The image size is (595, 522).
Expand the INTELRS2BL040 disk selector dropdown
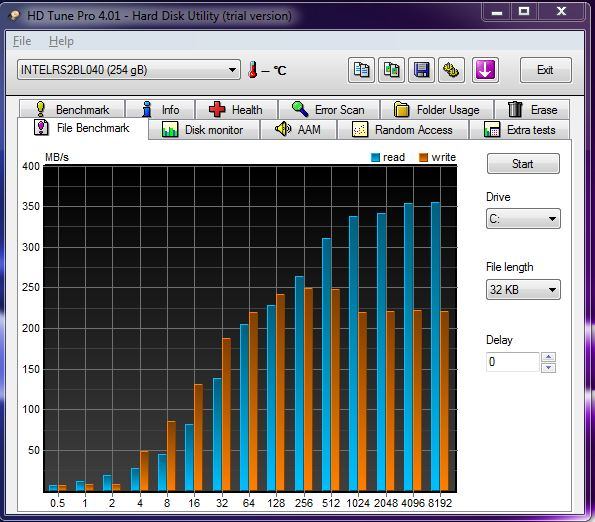coord(129,70)
